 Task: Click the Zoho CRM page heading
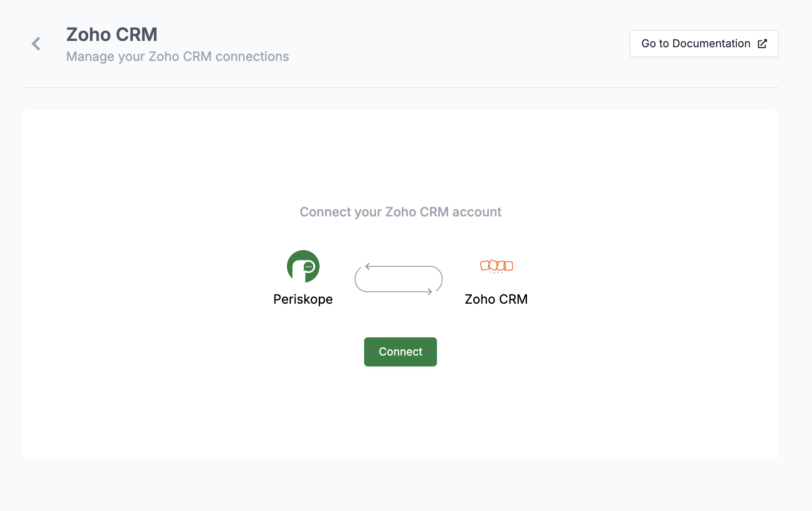[x=112, y=35]
